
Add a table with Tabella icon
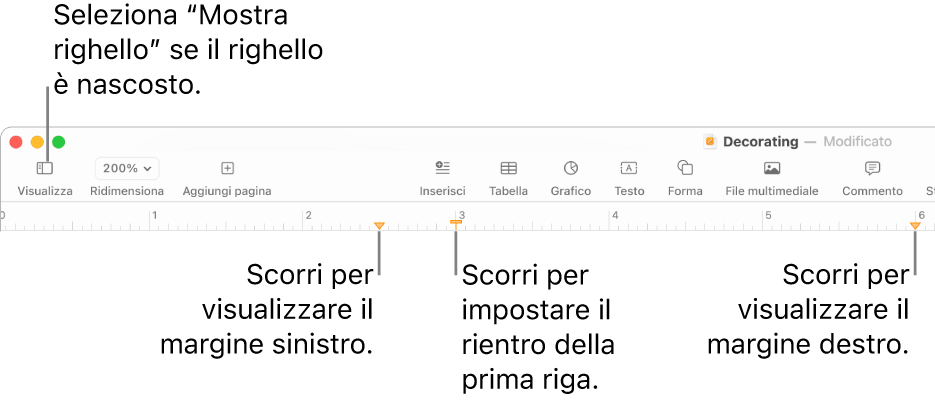click(508, 168)
